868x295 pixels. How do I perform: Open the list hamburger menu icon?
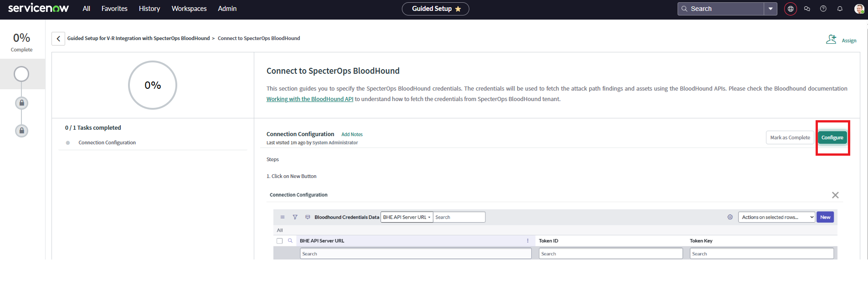pos(282,217)
